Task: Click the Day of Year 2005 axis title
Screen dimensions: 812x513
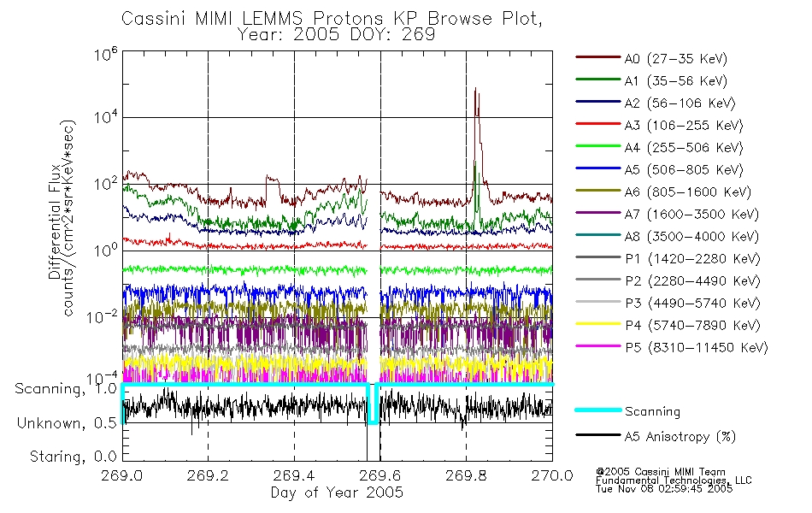Action: [337, 492]
